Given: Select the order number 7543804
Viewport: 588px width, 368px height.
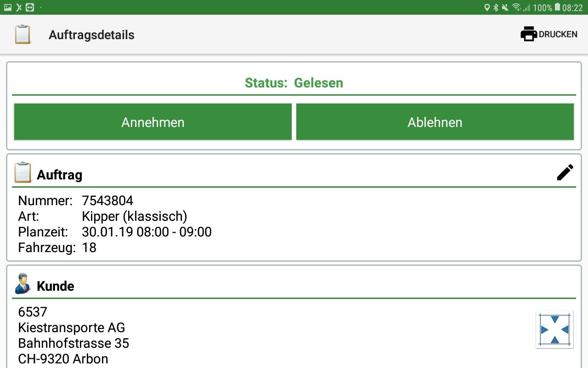Looking at the screenshot, I should 107,201.
